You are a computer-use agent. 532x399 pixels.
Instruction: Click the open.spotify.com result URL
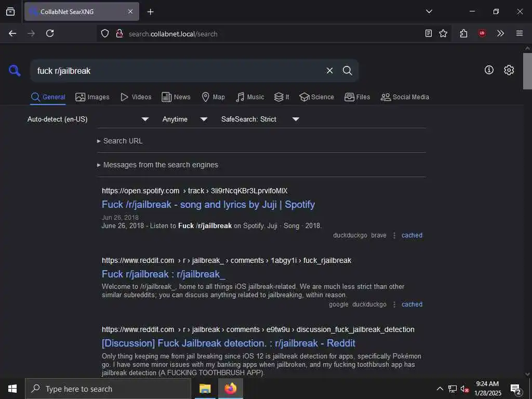(194, 191)
